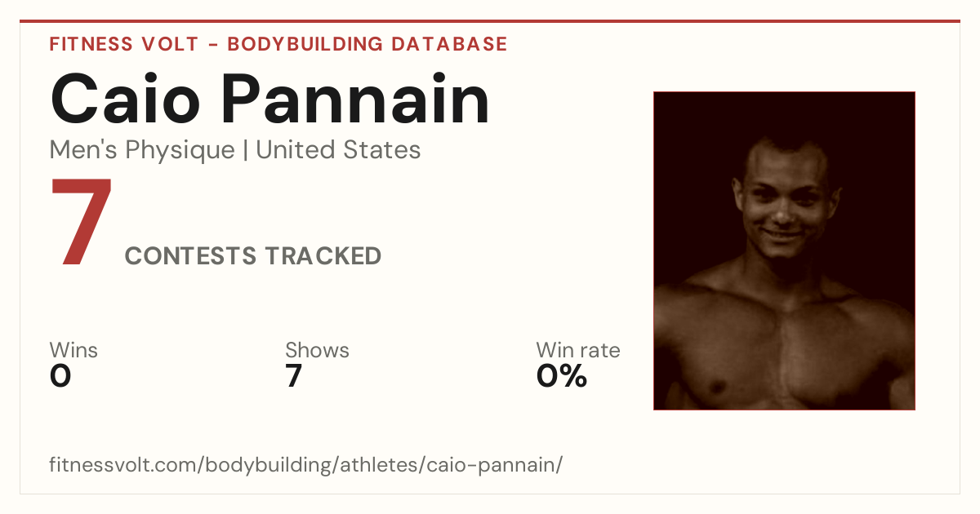The height and width of the screenshot is (514, 980).
Task: Click the Shows value 7
Action: [x=294, y=376]
